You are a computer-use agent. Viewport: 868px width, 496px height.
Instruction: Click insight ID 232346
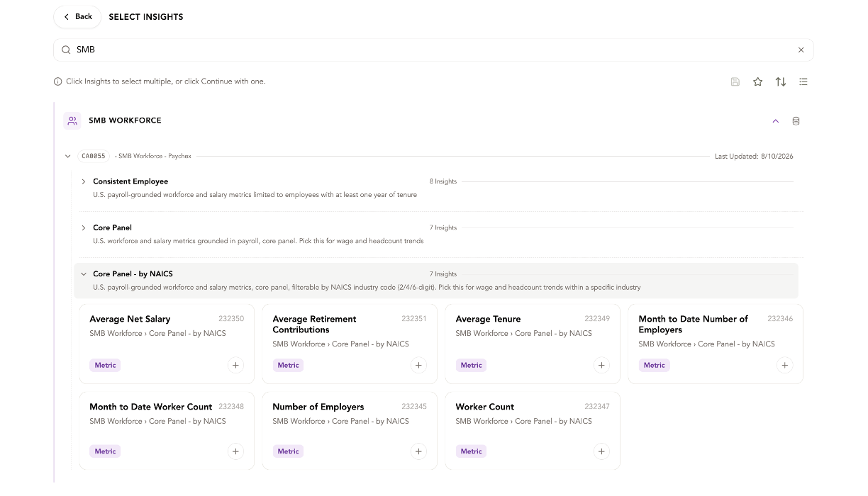pyautogui.click(x=780, y=319)
